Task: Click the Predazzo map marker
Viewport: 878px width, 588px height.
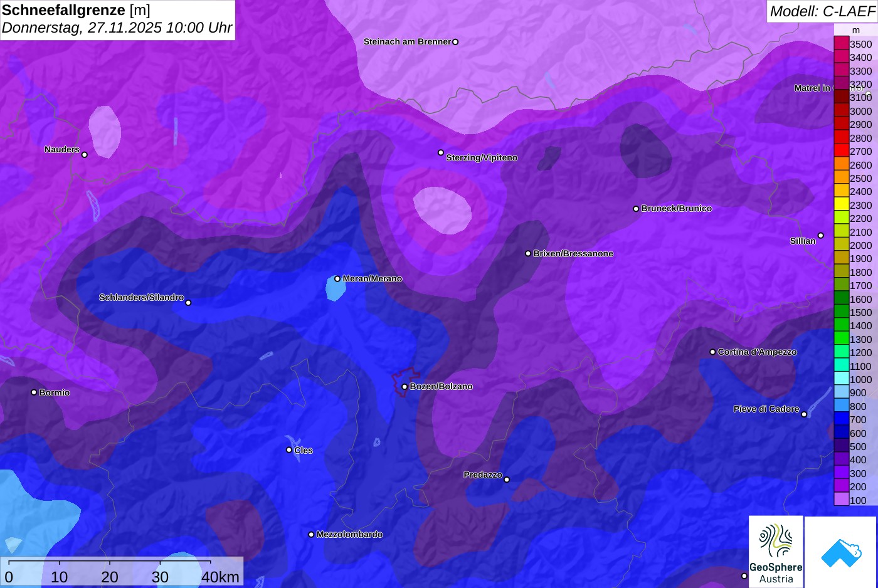Action: coord(507,480)
